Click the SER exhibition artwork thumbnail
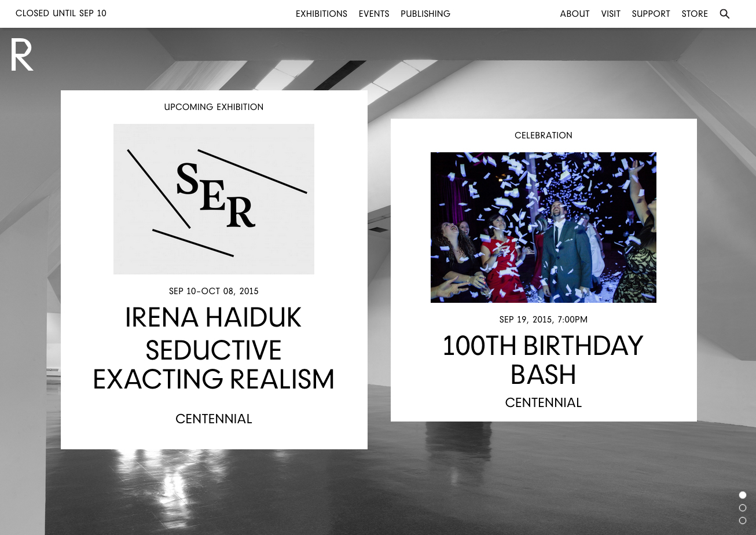Image resolution: width=756 pixels, height=535 pixels. (214, 199)
